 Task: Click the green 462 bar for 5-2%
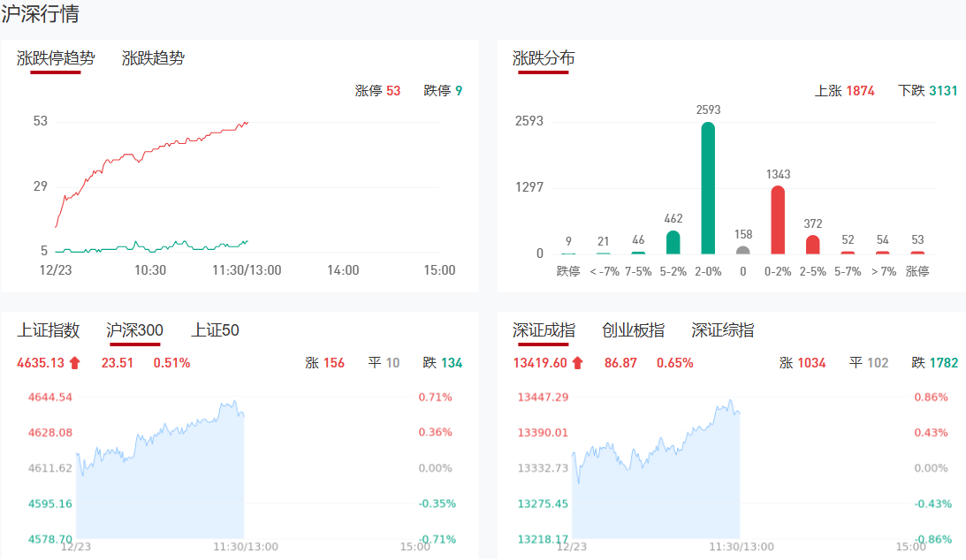tap(673, 242)
